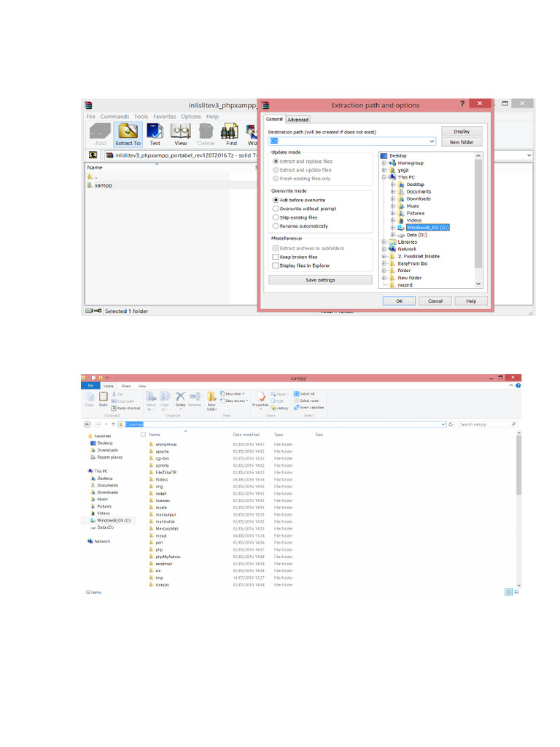The image size is (560, 747).
Task: Click the View file toolbar icon
Action: [x=181, y=134]
